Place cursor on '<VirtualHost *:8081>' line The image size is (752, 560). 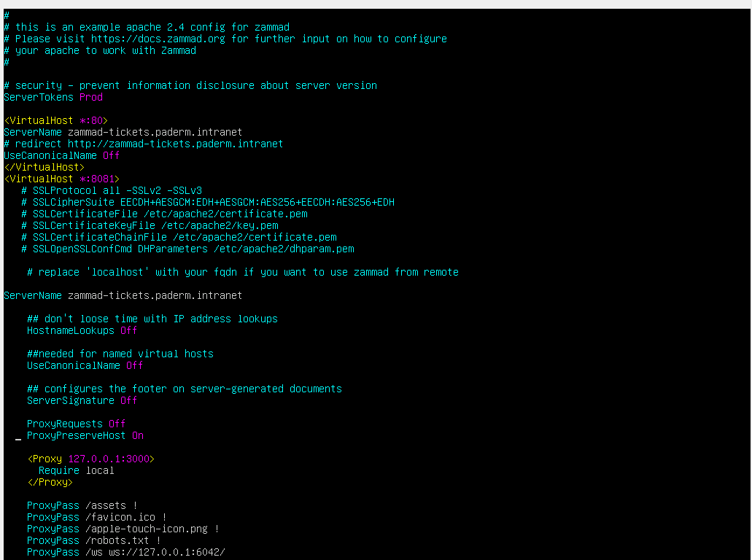pyautogui.click(x=61, y=179)
